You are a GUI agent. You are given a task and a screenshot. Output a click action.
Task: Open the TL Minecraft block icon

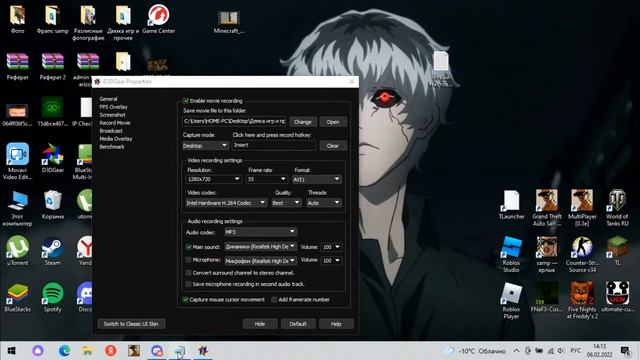point(617,251)
